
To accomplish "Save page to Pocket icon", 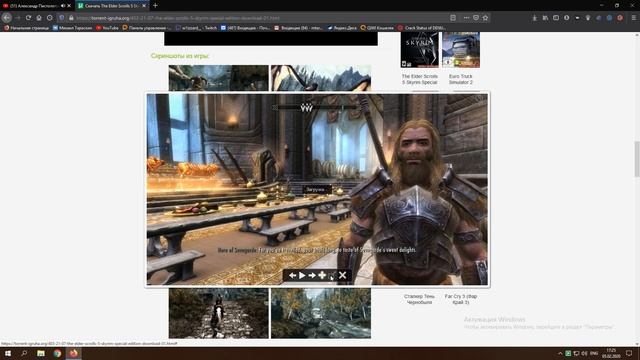I will (476, 18).
